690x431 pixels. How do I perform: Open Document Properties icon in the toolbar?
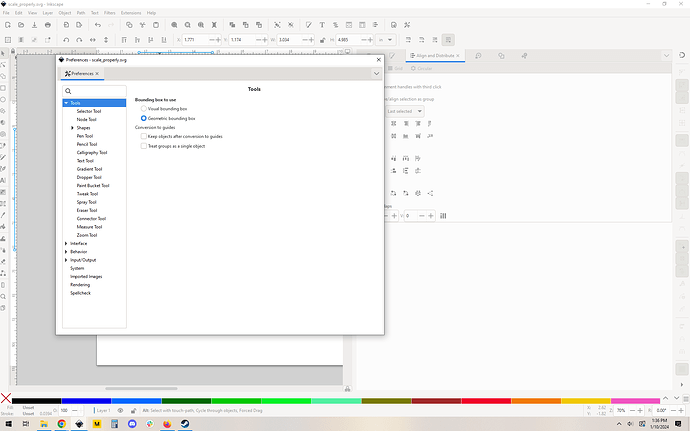(x=394, y=25)
